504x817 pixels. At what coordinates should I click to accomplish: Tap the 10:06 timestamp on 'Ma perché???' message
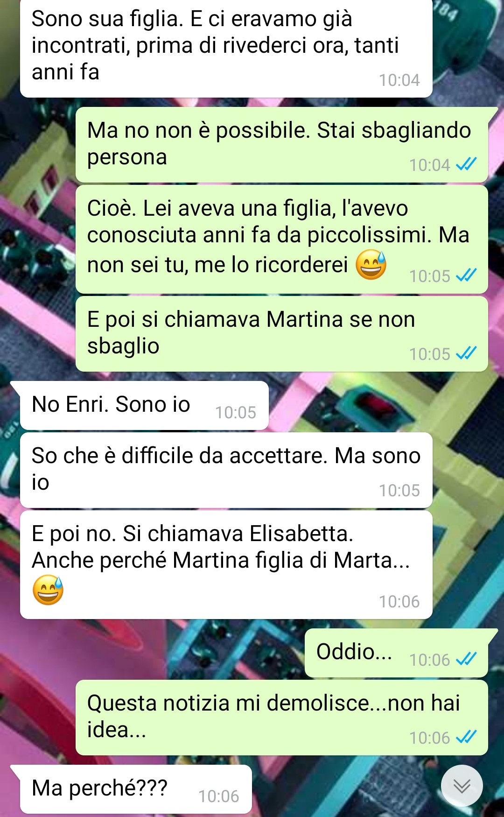(218, 796)
